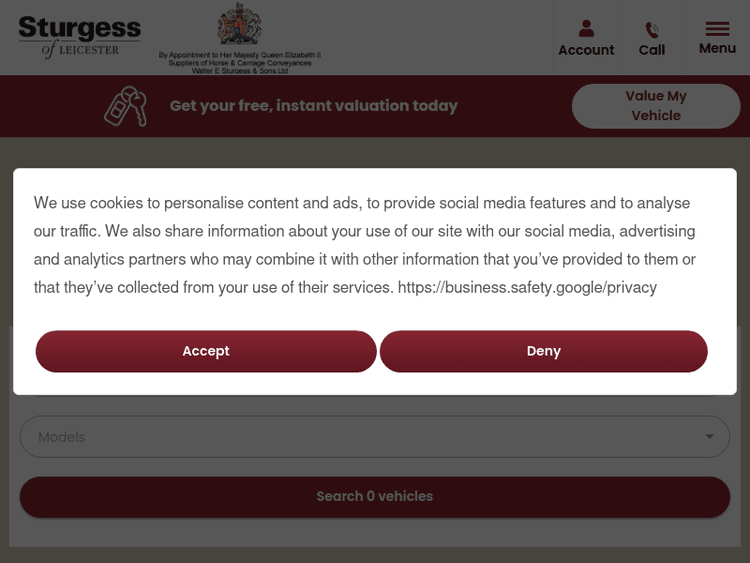Click the 'Get your free, instant valuation today' text
This screenshot has width=750, height=563.
click(x=313, y=106)
